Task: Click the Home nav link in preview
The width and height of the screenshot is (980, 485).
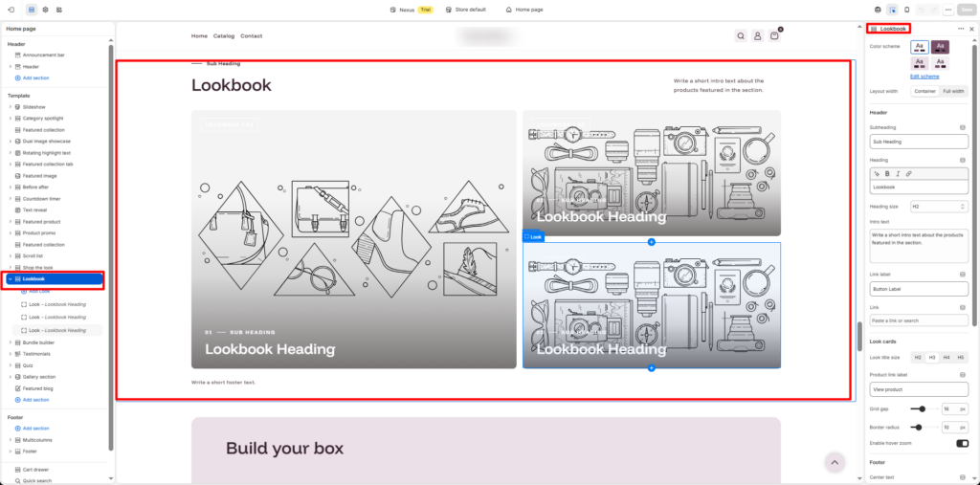Action: [199, 36]
